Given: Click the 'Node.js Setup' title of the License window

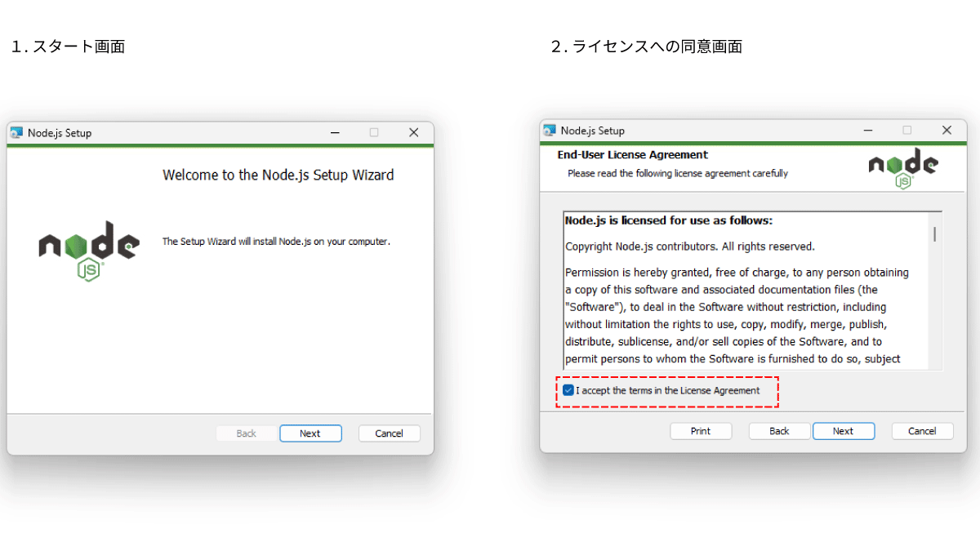Looking at the screenshot, I should point(593,131).
